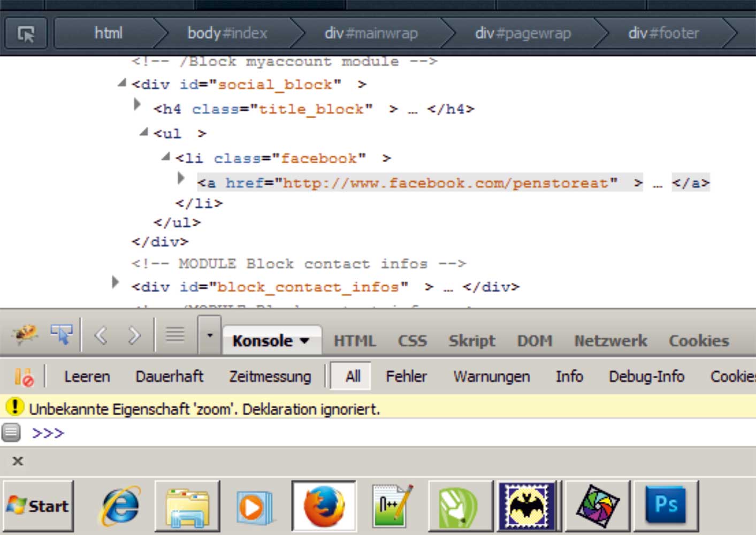Filter console by Fehler
The height and width of the screenshot is (535, 756).
406,377
